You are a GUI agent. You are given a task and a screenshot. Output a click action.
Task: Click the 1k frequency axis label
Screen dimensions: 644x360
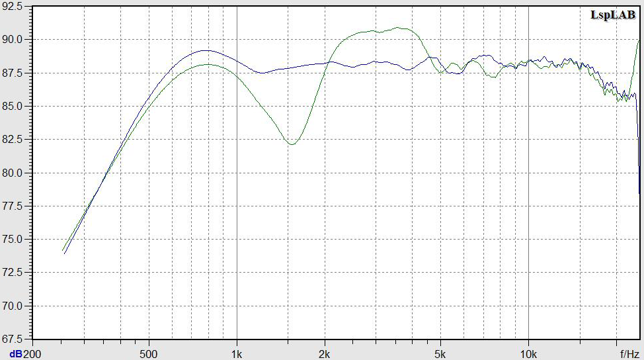pyautogui.click(x=237, y=354)
